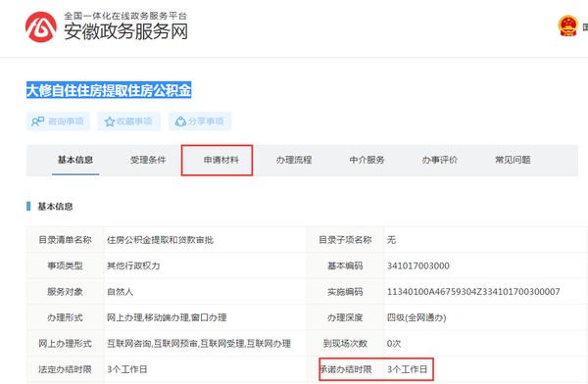Click the 基本信息 section heading
This screenshot has height=384, width=588.
(x=55, y=207)
